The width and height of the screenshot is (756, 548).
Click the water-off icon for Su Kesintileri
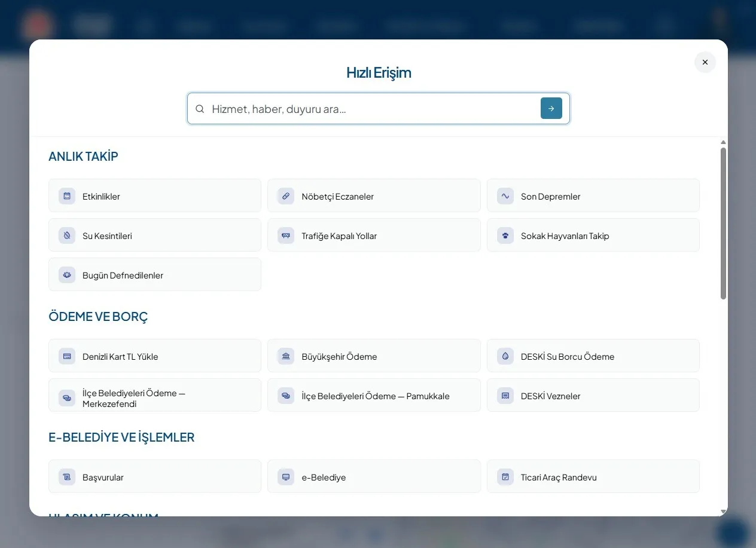coord(67,235)
